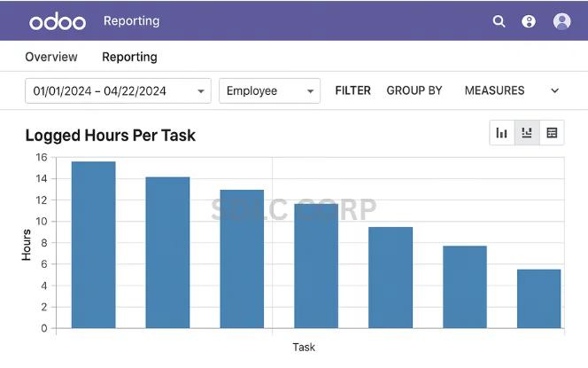
Task: Select the sorted chart view icon
Action: (x=527, y=132)
